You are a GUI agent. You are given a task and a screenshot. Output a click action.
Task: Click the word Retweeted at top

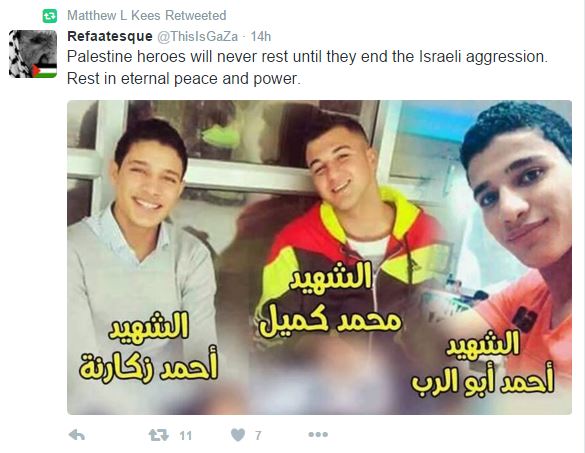click(x=195, y=15)
